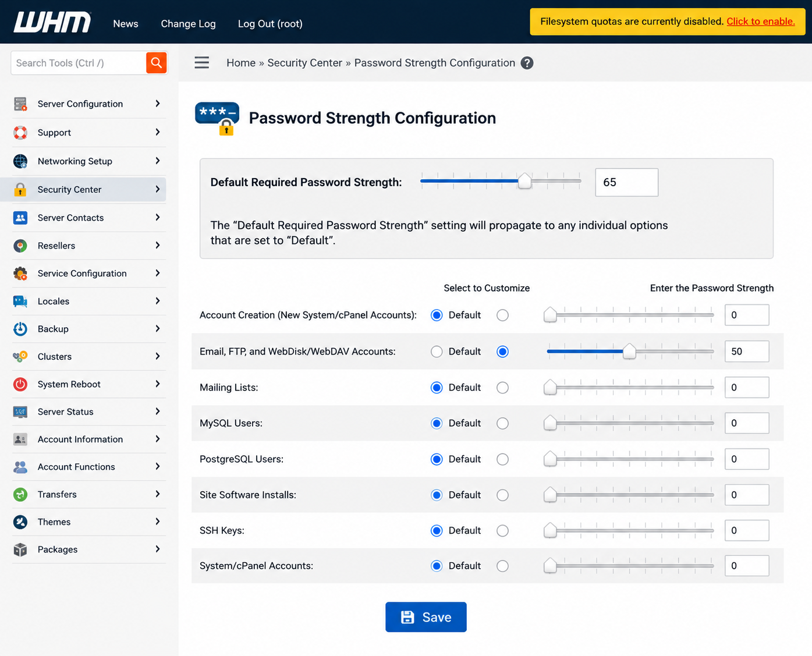Open the Change Log menu item

pos(188,24)
